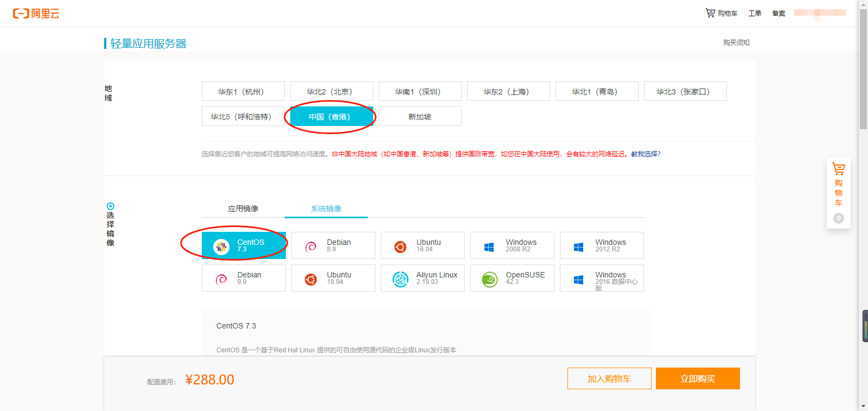
Task: Select region 华北5（呼和浩特）
Action: pos(243,116)
